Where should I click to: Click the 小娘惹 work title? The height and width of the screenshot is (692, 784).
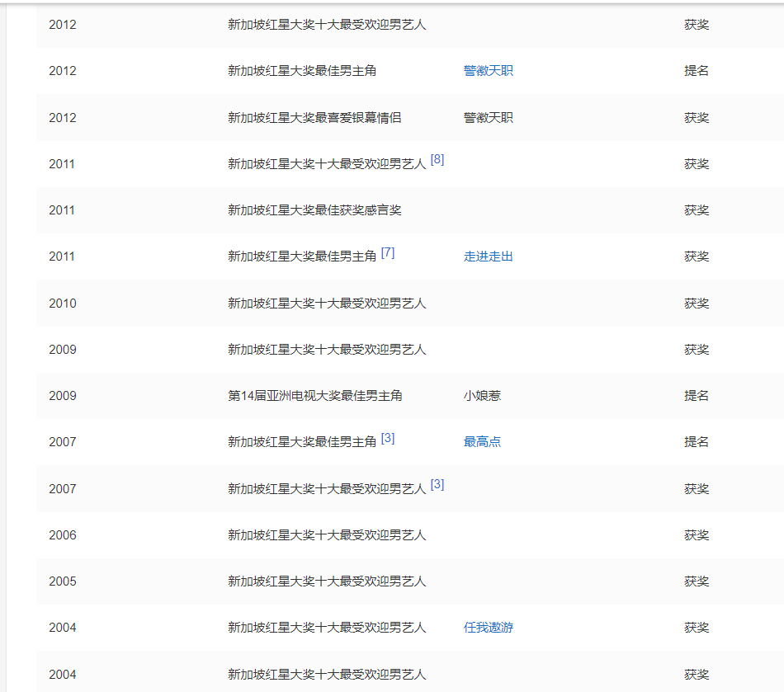tap(482, 396)
